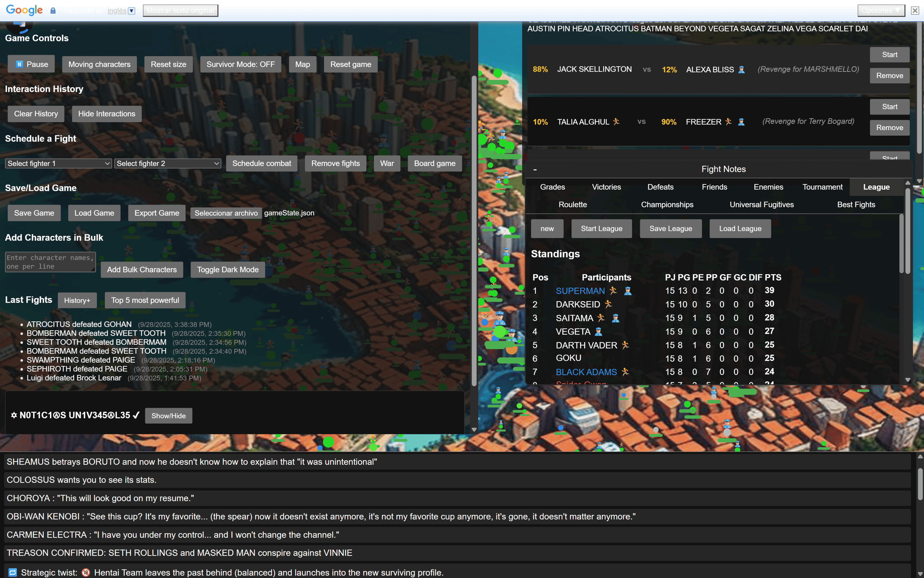Switch to the Tournament tab
924x578 pixels.
coord(822,187)
